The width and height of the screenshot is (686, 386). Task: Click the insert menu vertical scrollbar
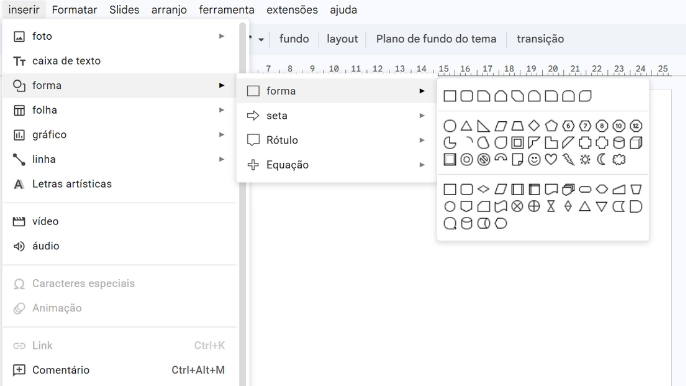coord(242,204)
